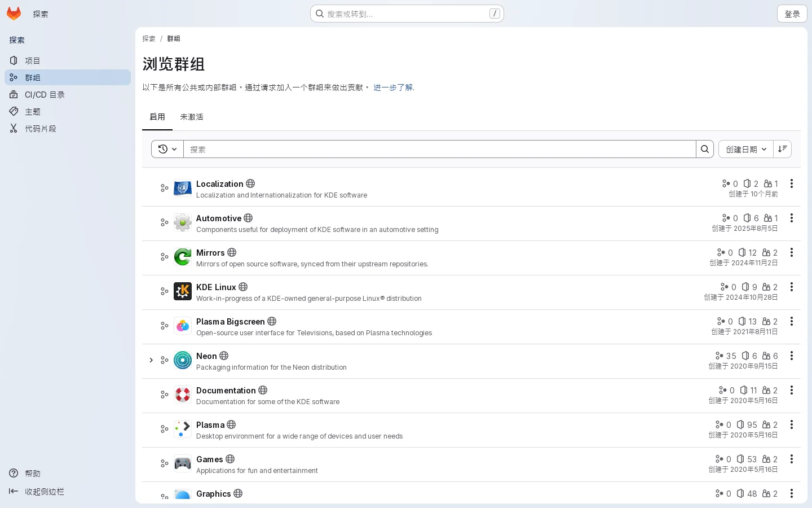Open the Localization group link
Image resolution: width=812 pixels, height=508 pixels.
click(219, 184)
